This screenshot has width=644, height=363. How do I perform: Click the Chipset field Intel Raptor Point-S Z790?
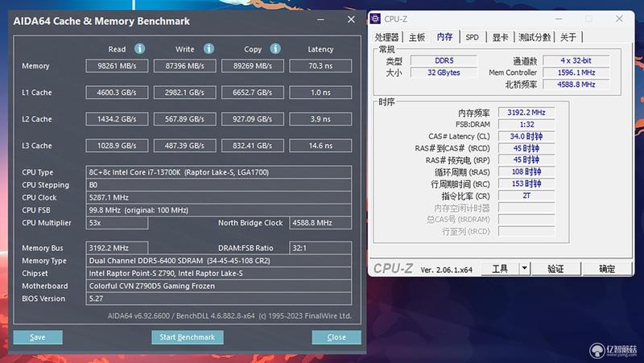(218, 273)
